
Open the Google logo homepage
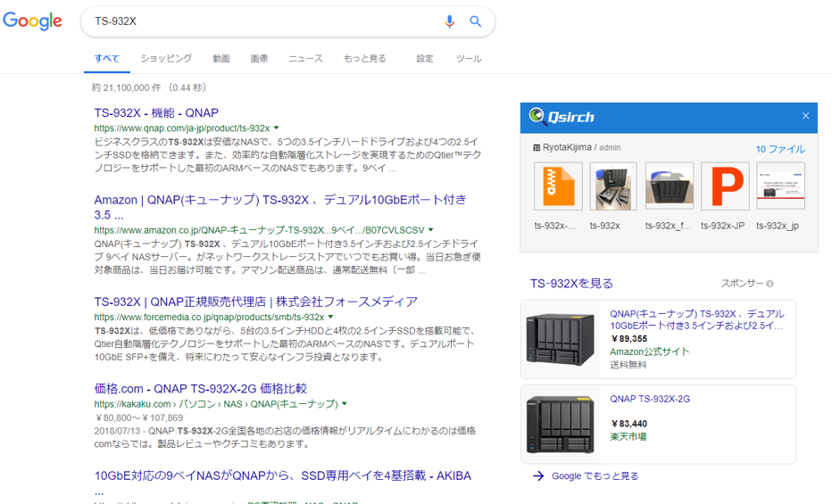32,21
